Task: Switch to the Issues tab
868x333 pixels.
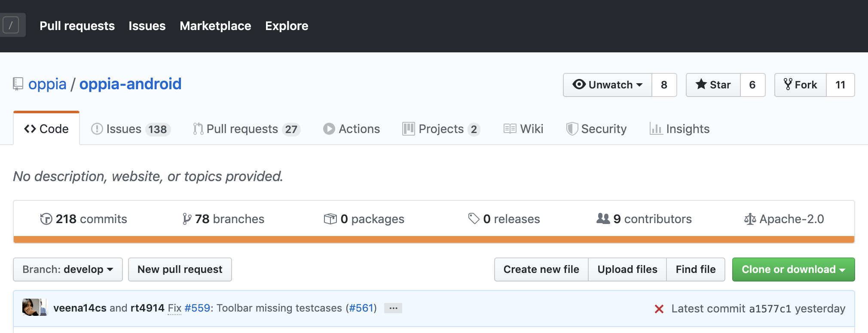Action: (131, 129)
